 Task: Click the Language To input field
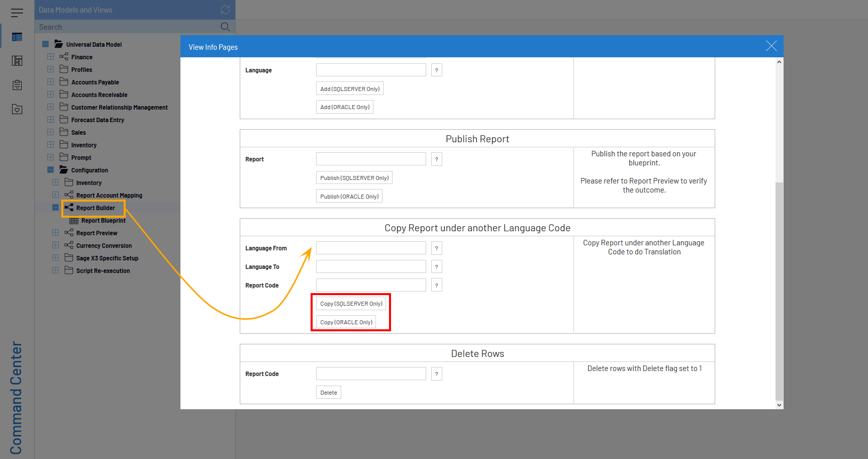click(x=371, y=267)
